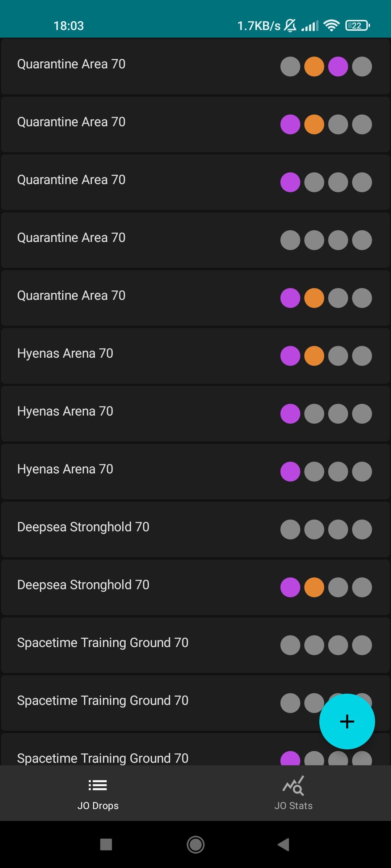Open the first Spacetime Training Ground 70 entry
Image resolution: width=391 pixels, height=868 pixels.
tap(195, 645)
